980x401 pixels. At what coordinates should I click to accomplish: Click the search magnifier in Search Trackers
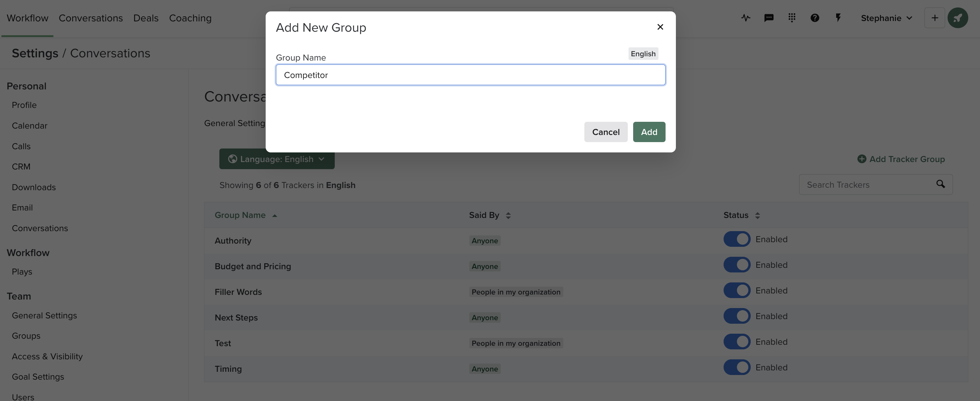(x=941, y=184)
